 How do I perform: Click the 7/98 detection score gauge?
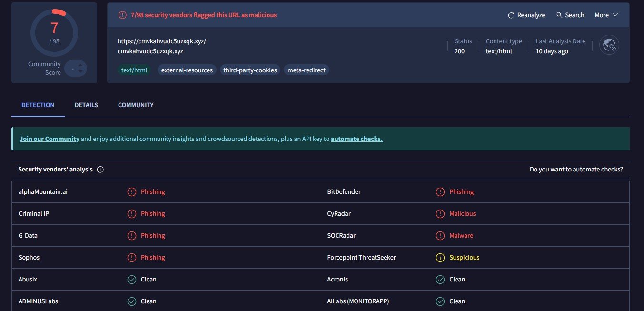[54, 32]
